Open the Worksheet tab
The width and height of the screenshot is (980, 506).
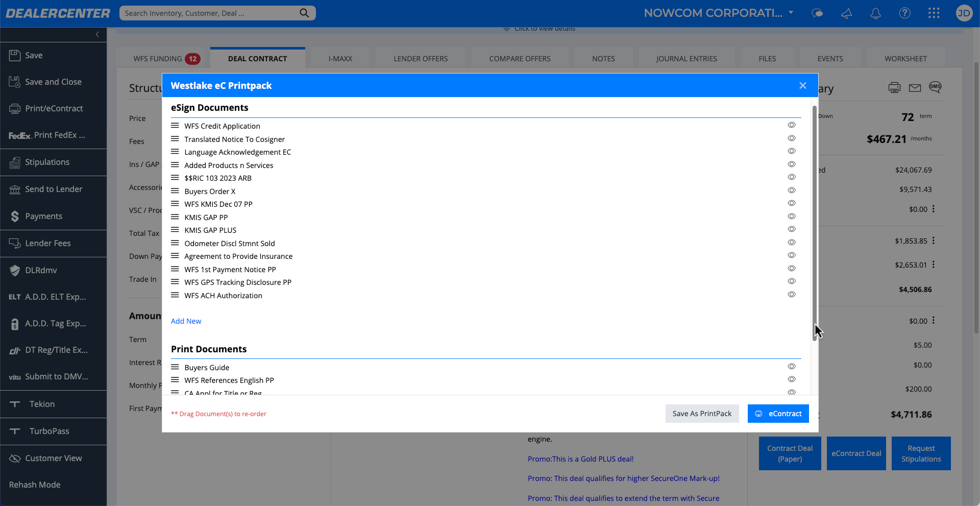point(905,59)
